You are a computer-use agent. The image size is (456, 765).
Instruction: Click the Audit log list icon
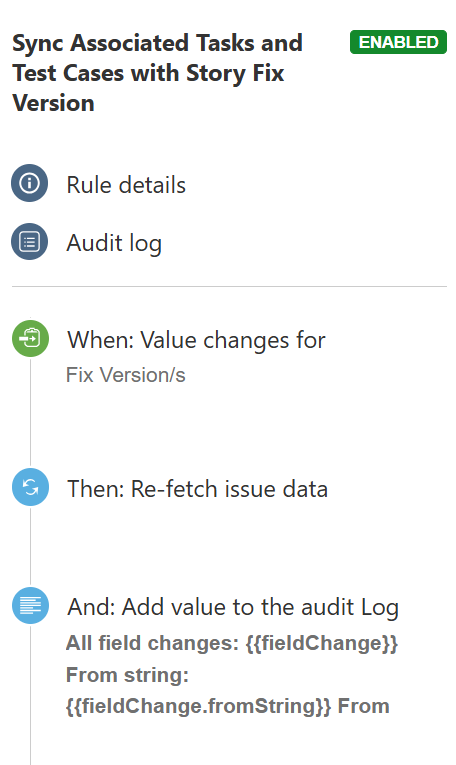30,242
